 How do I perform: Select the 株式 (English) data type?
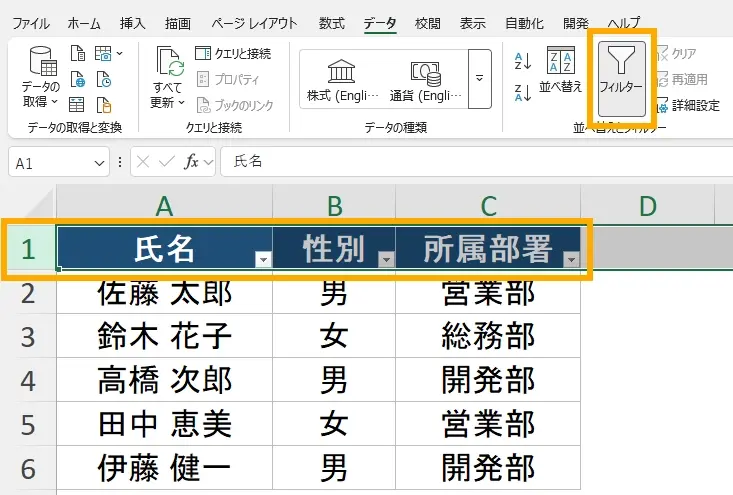342,79
